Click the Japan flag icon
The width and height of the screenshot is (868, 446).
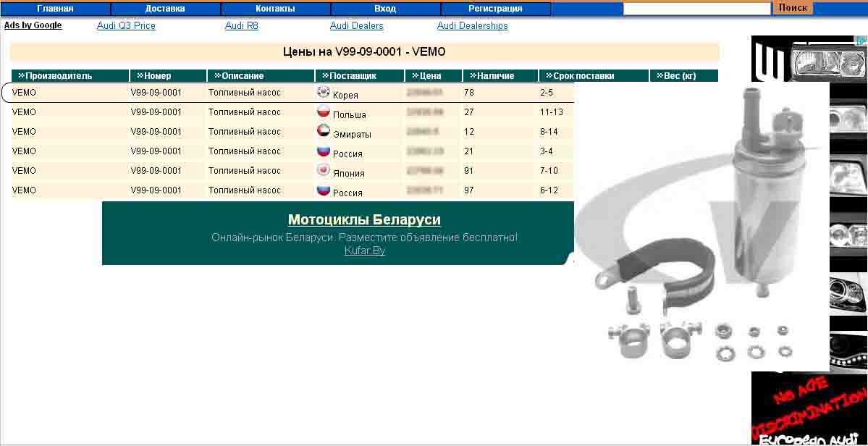(x=324, y=170)
